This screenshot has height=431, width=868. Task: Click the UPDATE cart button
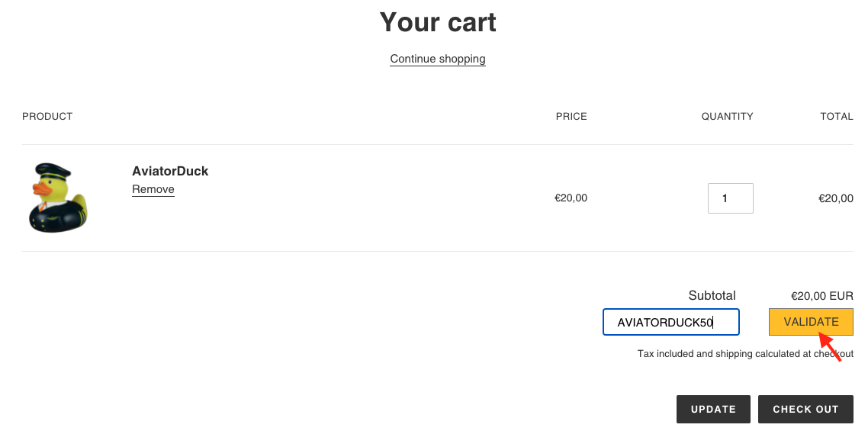[713, 409]
